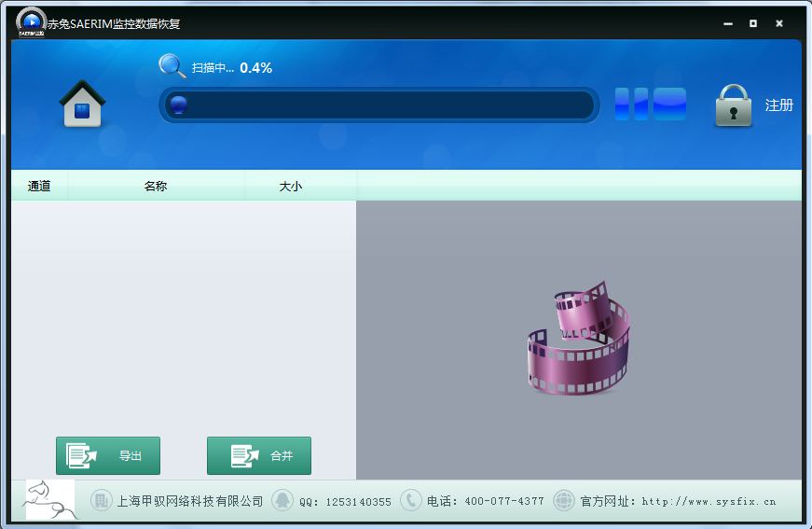Go to the home screen icon

click(82, 104)
